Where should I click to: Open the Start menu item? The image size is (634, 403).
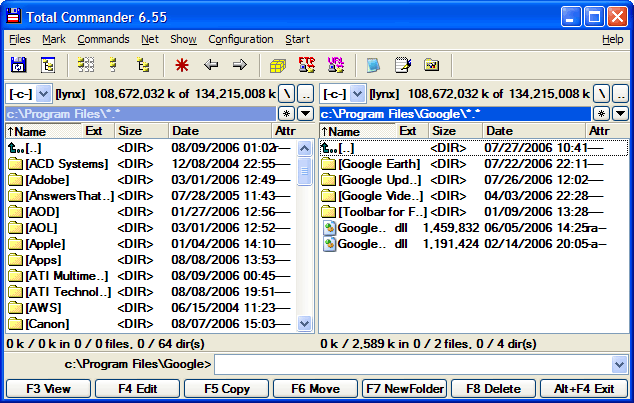(x=297, y=39)
